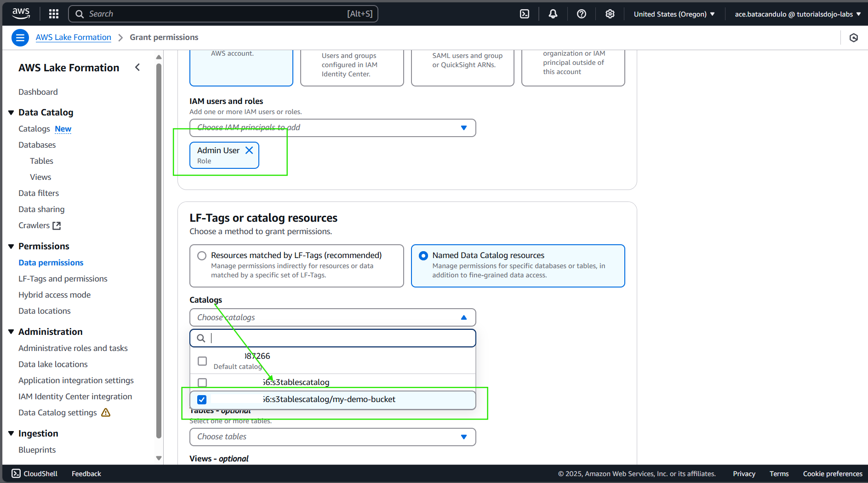Open Hybrid access mode

[55, 295]
